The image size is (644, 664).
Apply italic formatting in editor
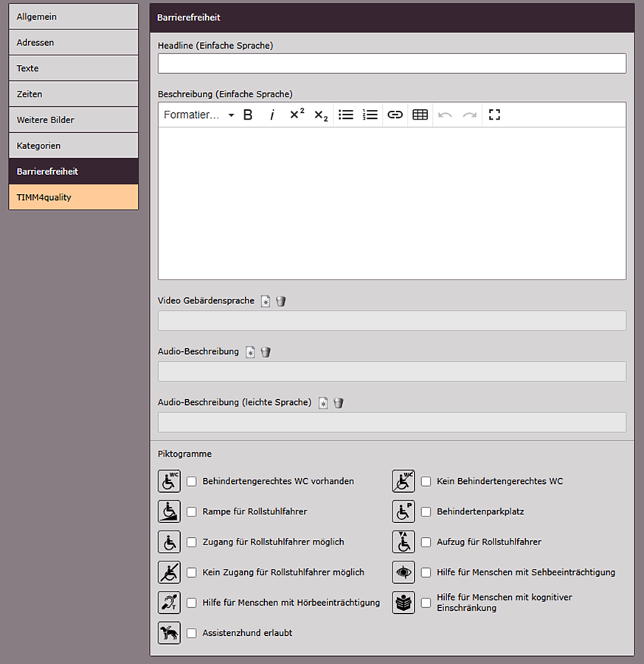coord(271,115)
